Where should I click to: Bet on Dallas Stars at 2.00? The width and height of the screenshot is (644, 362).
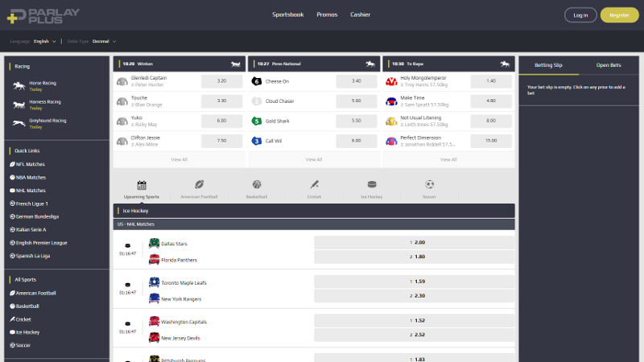414,243
